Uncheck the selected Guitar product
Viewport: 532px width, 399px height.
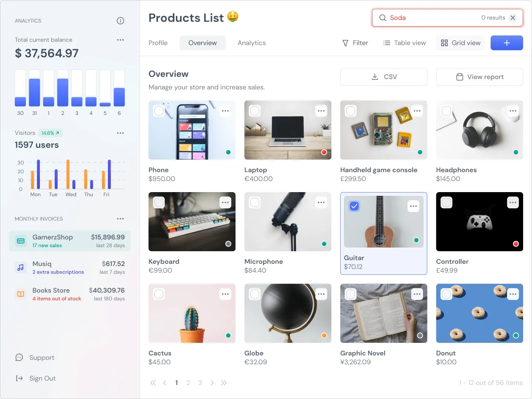pos(354,207)
